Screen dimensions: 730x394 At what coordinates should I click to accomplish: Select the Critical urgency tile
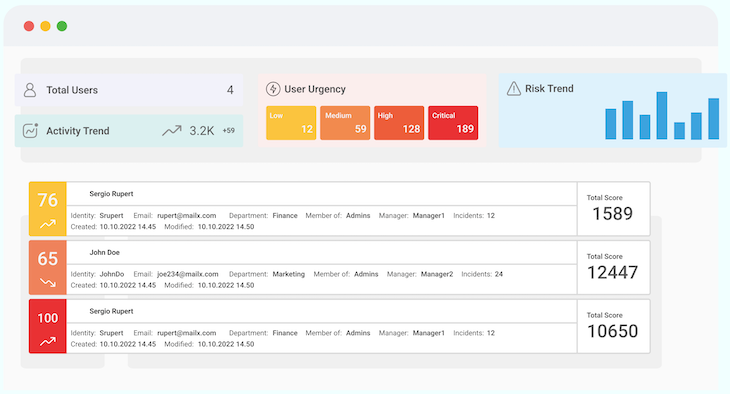[453, 123]
